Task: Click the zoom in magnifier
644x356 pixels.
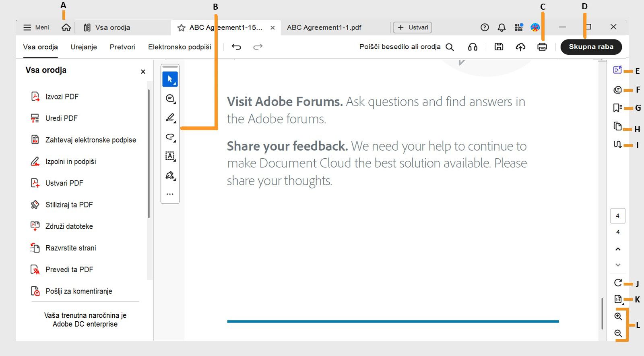Action: click(618, 317)
